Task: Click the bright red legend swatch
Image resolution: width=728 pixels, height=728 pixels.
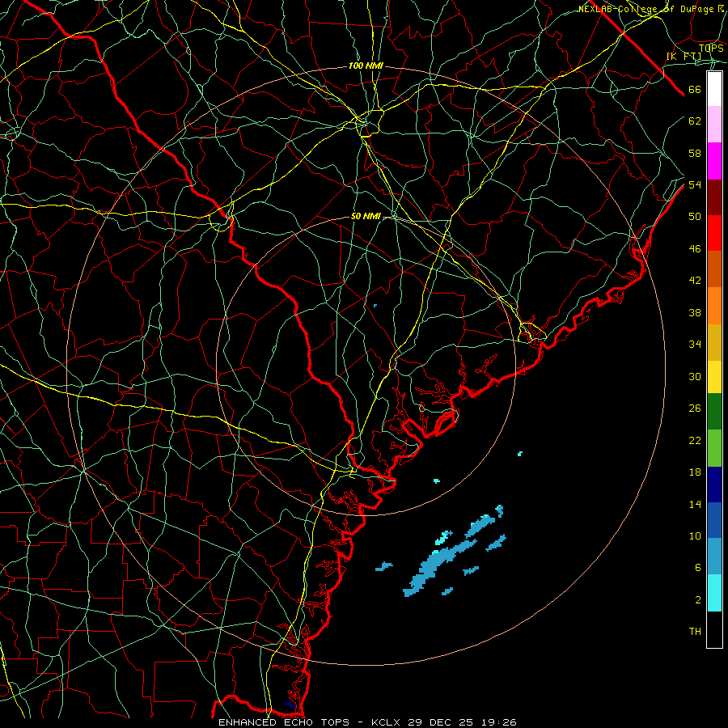Action: 714,233
